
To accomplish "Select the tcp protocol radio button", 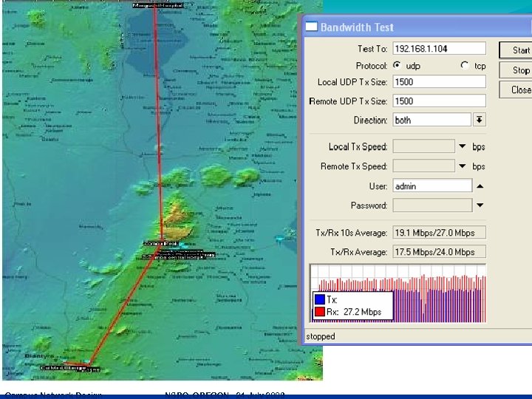I will (x=465, y=65).
